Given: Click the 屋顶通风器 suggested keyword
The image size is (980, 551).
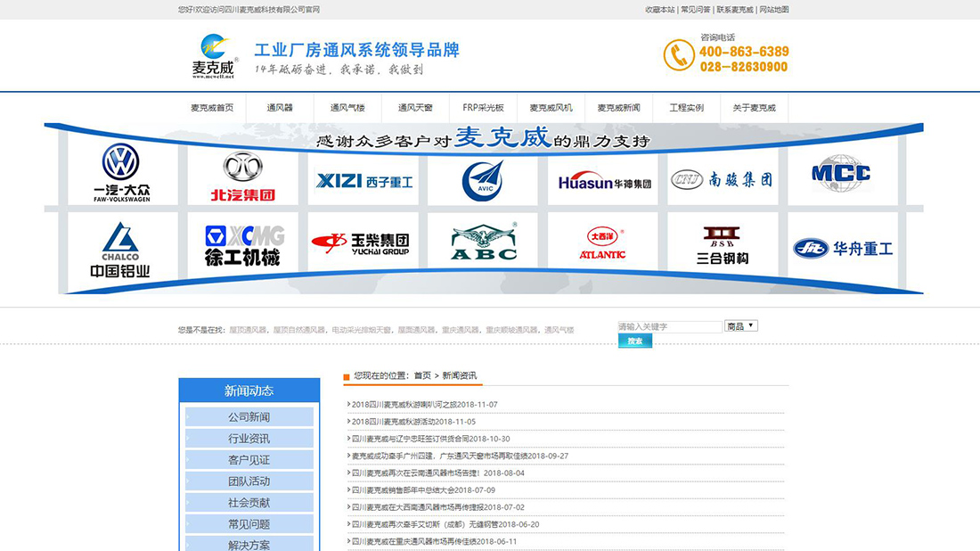Looking at the screenshot, I should pyautogui.click(x=248, y=330).
